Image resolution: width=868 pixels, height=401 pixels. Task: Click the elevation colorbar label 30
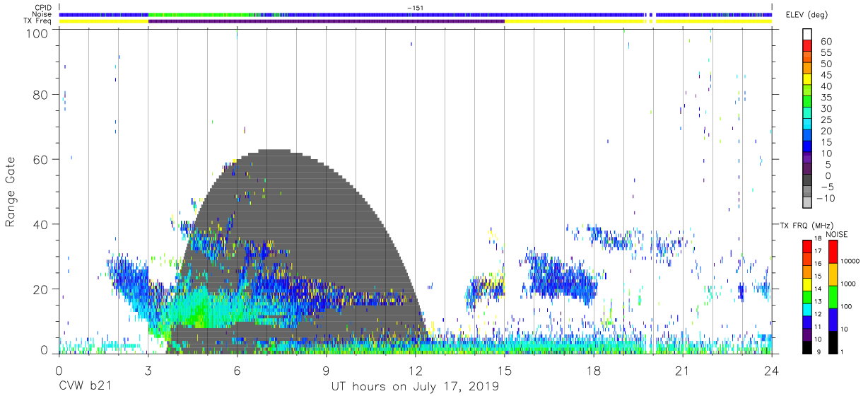pos(826,108)
